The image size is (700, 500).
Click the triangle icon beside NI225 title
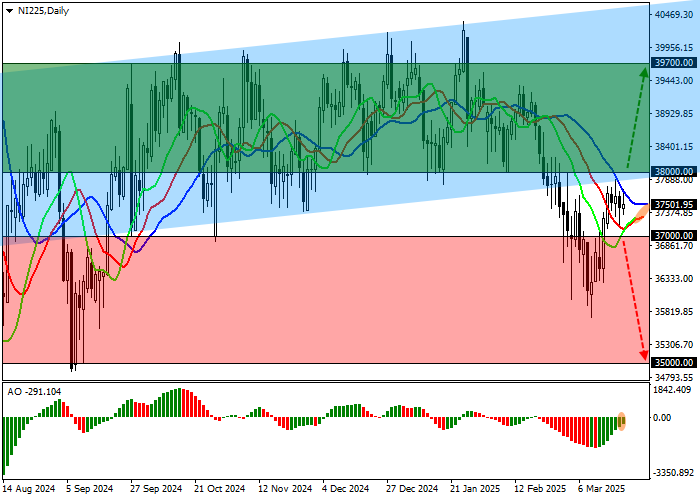[6, 9]
